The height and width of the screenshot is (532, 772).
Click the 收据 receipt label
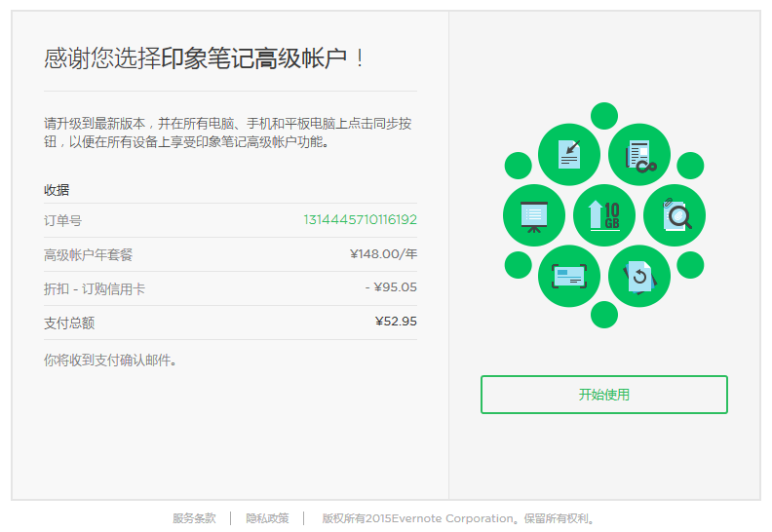coord(57,190)
